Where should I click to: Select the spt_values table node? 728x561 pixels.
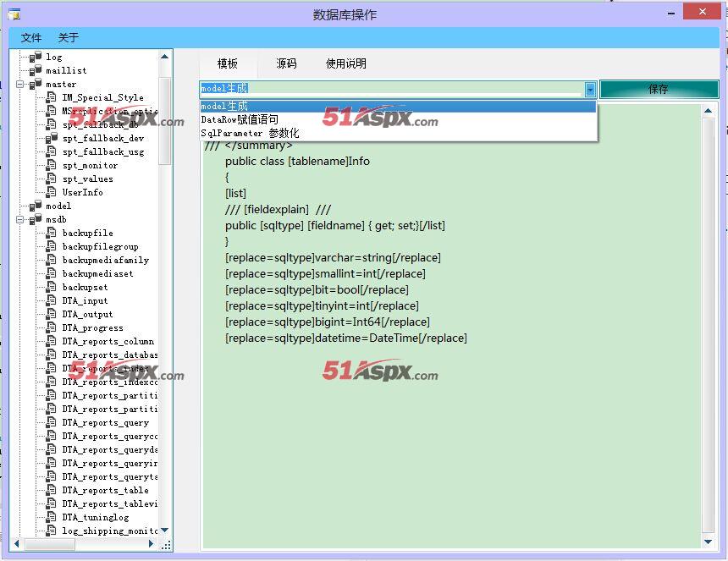[88, 179]
